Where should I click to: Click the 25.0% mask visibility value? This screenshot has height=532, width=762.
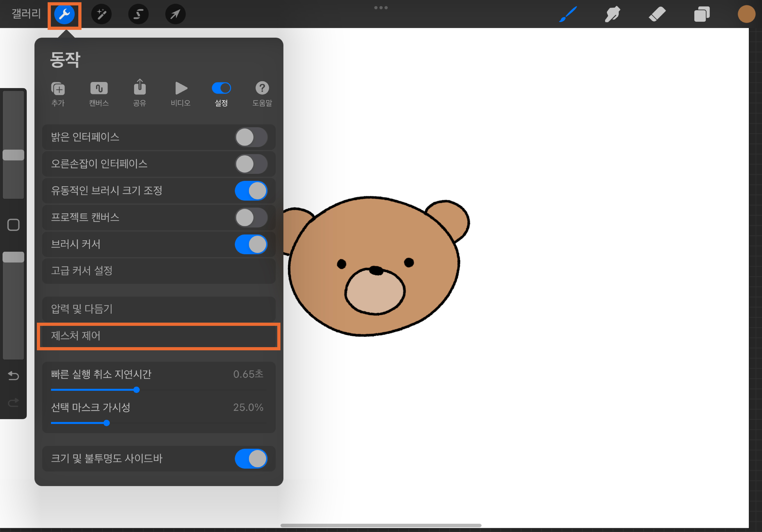[x=248, y=407]
